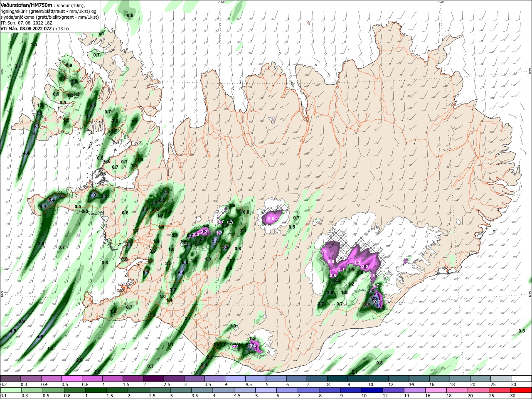The width and height of the screenshot is (532, 399).
Task: Select the light pink 16–18 rain swatch
Action: [436, 390]
